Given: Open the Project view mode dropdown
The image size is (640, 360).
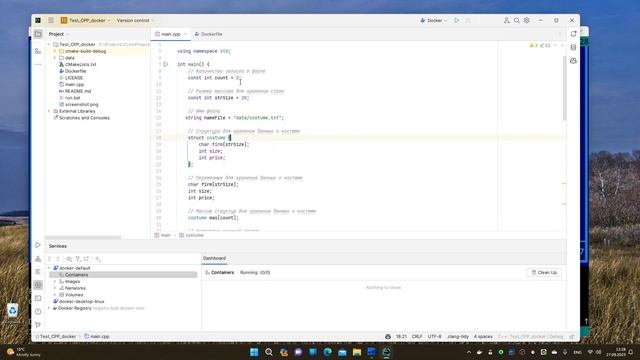Looking at the screenshot, I should tap(59, 34).
